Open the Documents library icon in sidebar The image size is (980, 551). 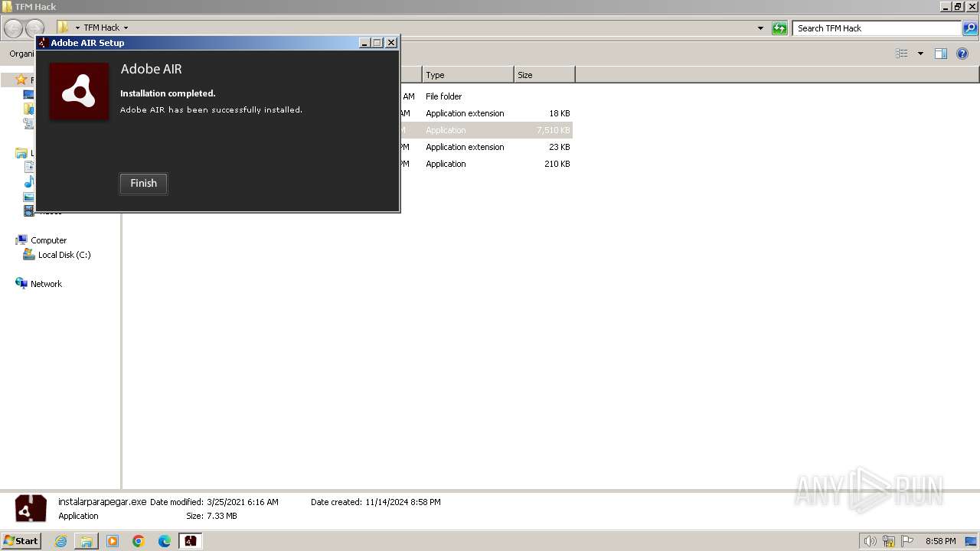click(x=29, y=167)
